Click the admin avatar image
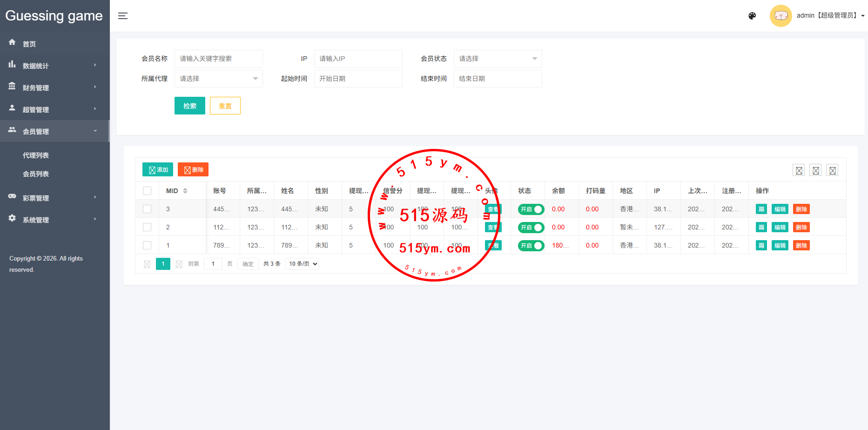The width and height of the screenshot is (868, 430). pyautogui.click(x=781, y=16)
